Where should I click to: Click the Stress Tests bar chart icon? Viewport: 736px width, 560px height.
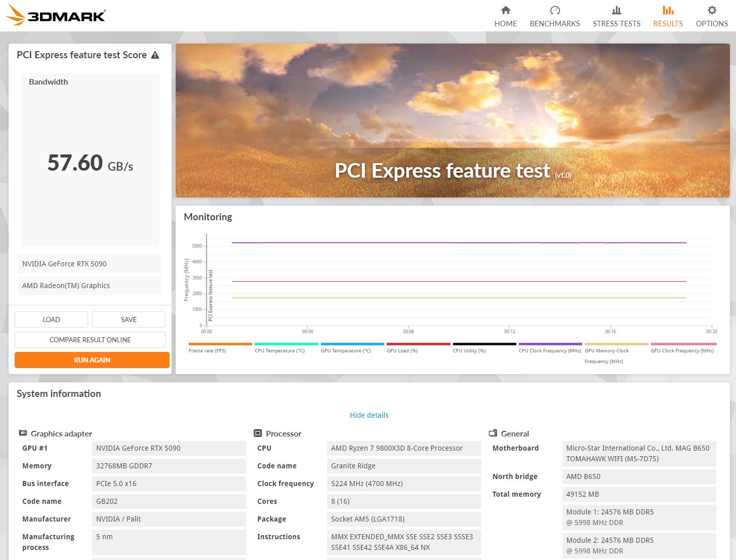click(617, 10)
